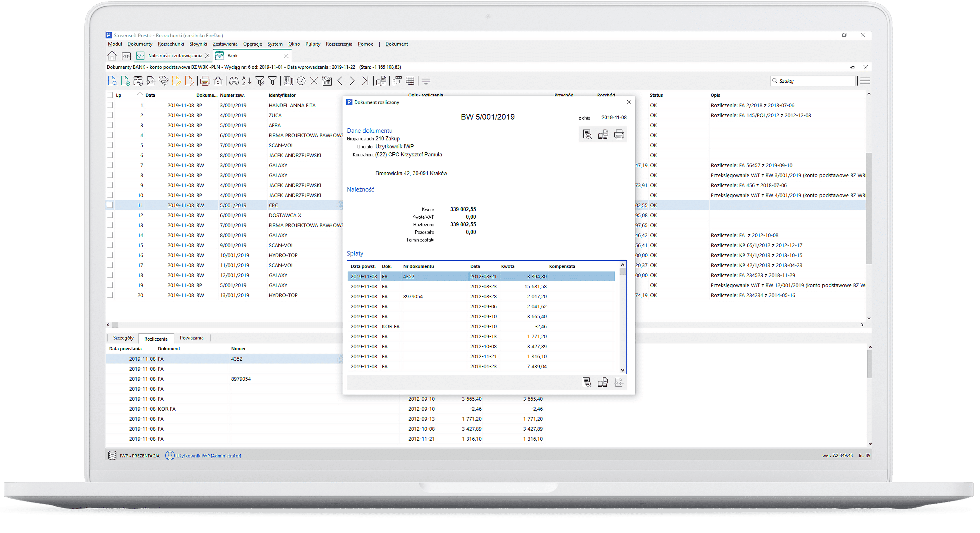Click the code brackets icon next to home
Image resolution: width=980 pixels, height=533 pixels.
pyautogui.click(x=126, y=56)
